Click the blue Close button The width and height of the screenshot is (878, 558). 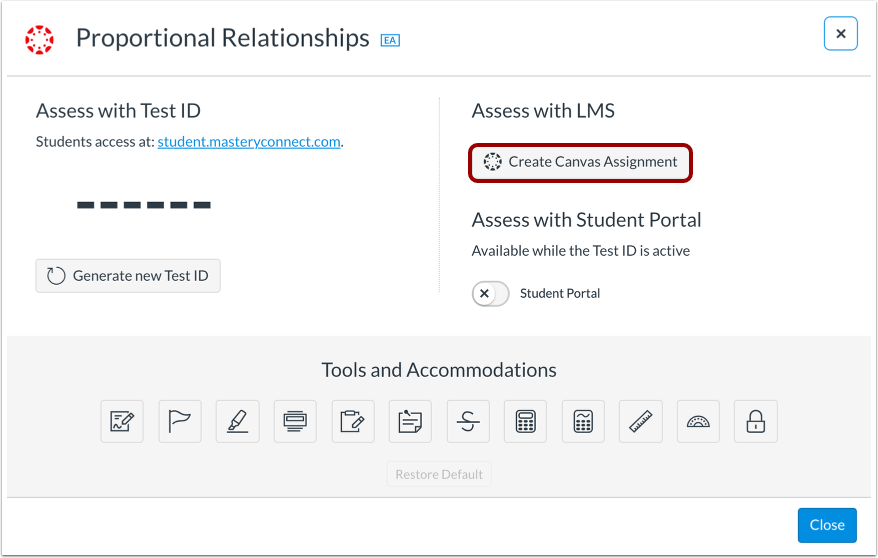(x=827, y=525)
